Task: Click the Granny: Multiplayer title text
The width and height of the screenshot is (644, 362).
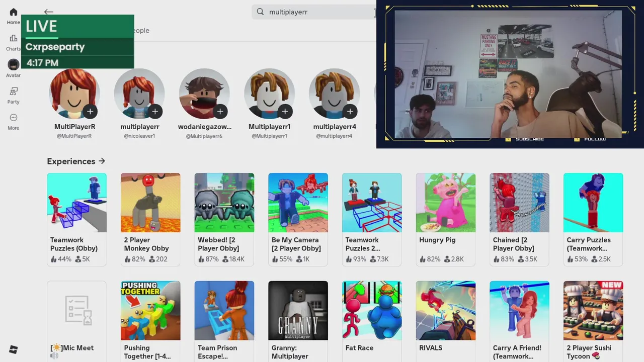Action: point(290,352)
